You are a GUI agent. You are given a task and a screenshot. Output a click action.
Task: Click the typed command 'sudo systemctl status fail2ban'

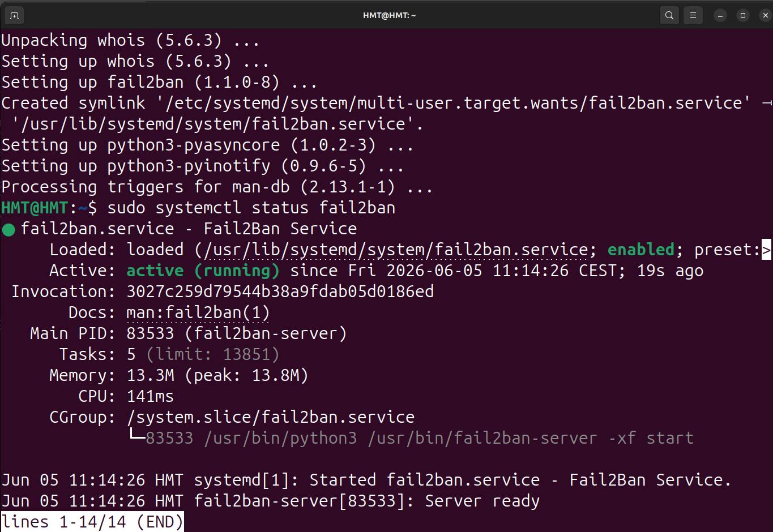click(x=251, y=208)
